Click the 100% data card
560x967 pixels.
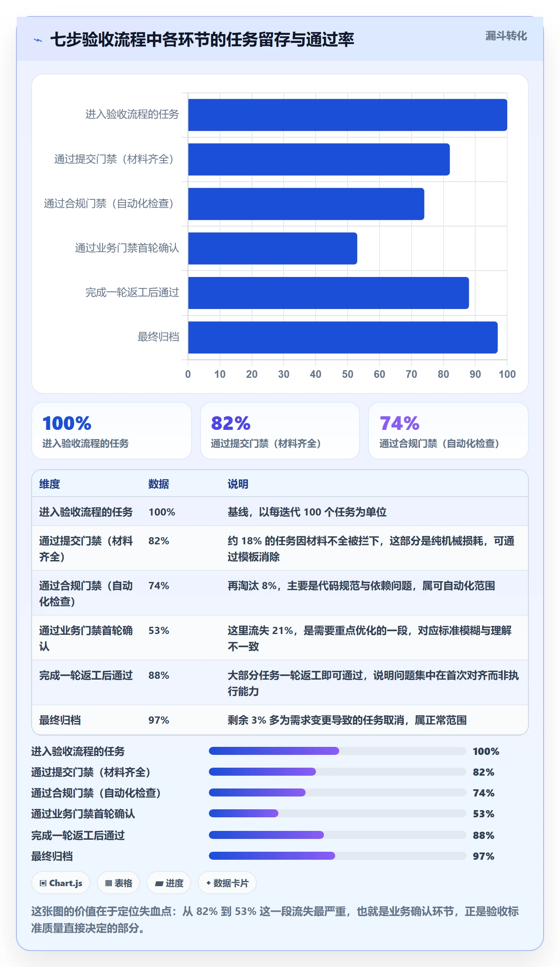112,431
